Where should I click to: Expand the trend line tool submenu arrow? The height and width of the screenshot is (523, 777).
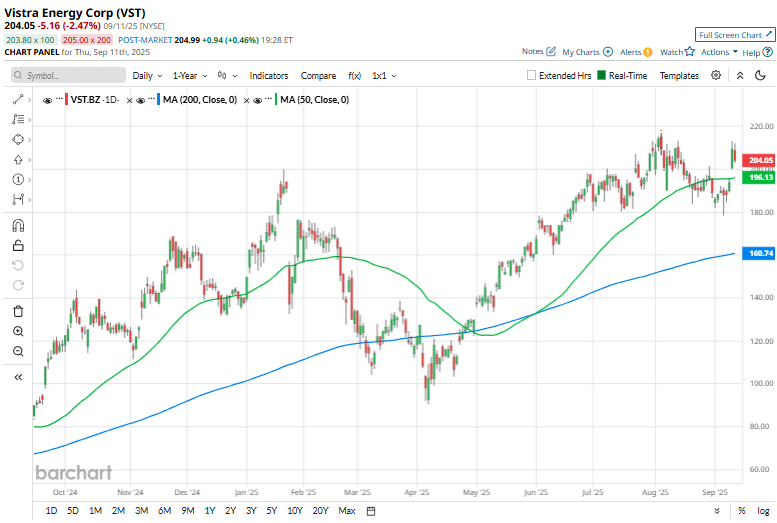pos(30,100)
